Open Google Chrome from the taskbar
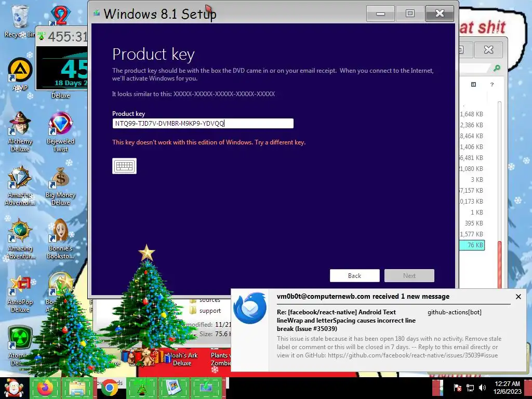 pyautogui.click(x=109, y=388)
